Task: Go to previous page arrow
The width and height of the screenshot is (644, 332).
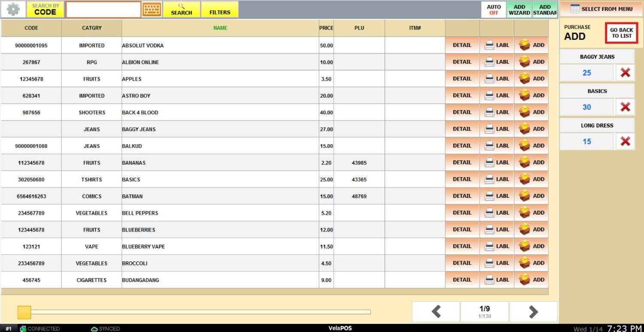Action: tap(436, 312)
